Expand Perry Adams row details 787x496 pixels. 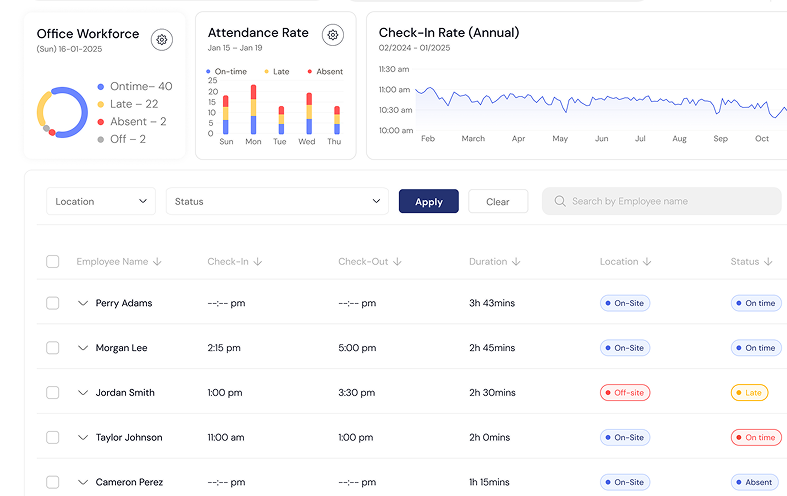(83, 303)
